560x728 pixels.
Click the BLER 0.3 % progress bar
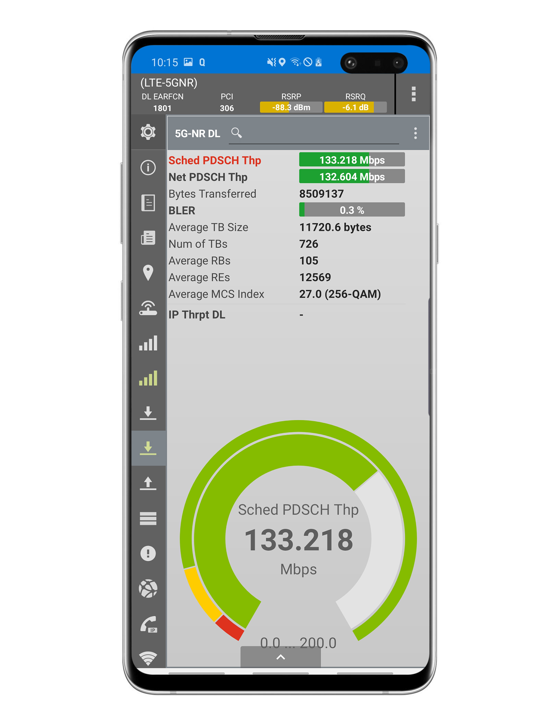352,210
